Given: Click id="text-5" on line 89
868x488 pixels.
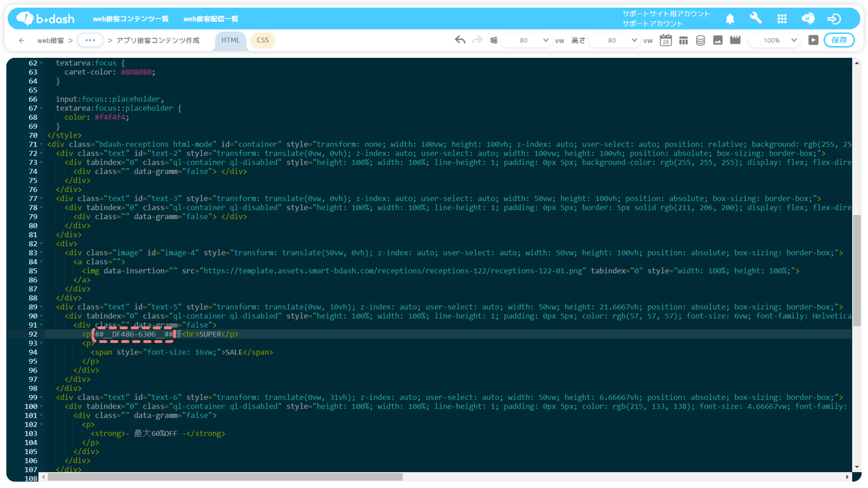Looking at the screenshot, I should [158, 307].
